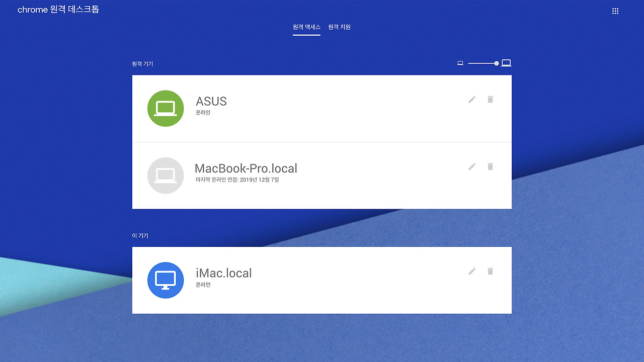Select the 원격 액세스 tab

pos(306,27)
